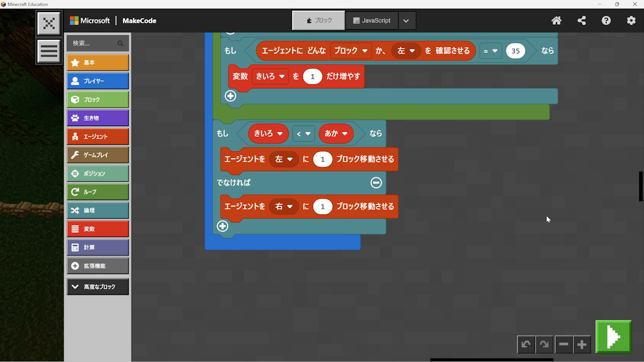Image resolution: width=644 pixels, height=362 pixels.
Task: Open the Share project icon
Action: (582, 21)
